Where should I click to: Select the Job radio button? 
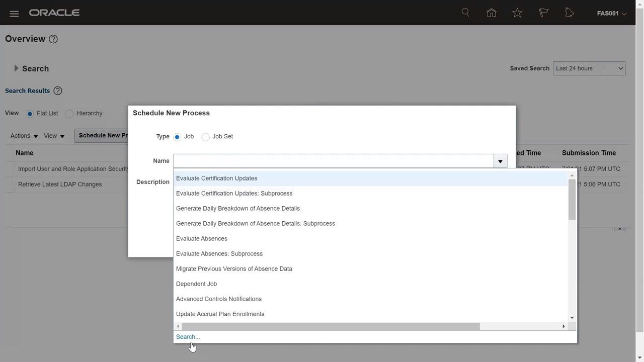pyautogui.click(x=177, y=137)
